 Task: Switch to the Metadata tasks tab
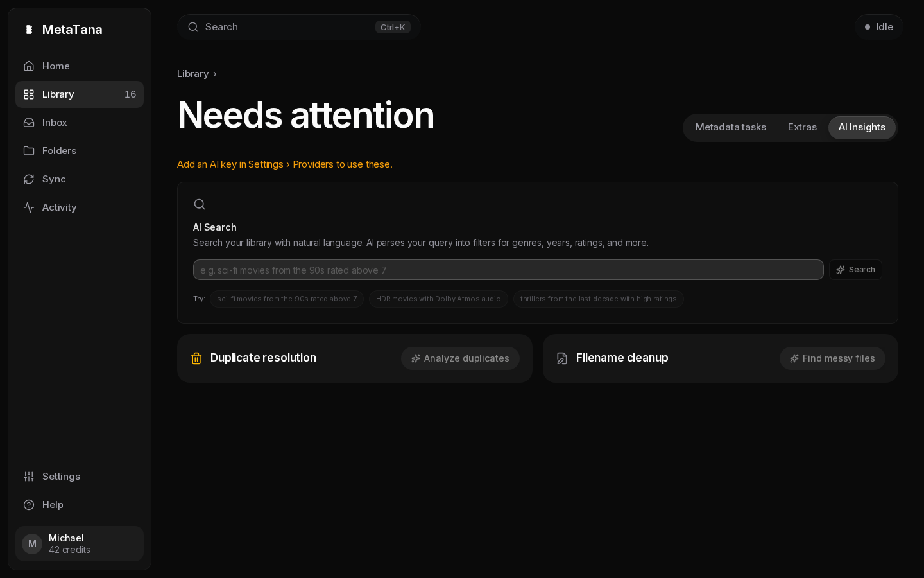click(731, 127)
